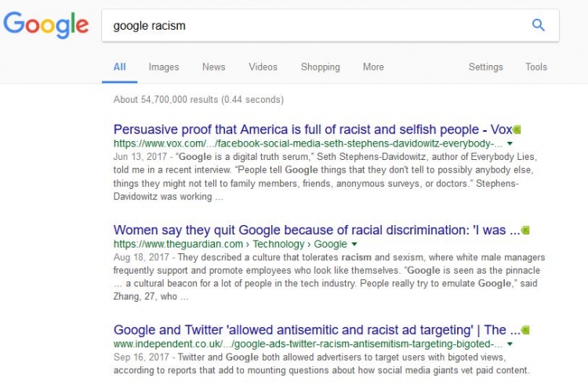Viewport: 588px width, 385px height.
Task: Click the blue magnifying glass search icon
Action: pos(538,25)
